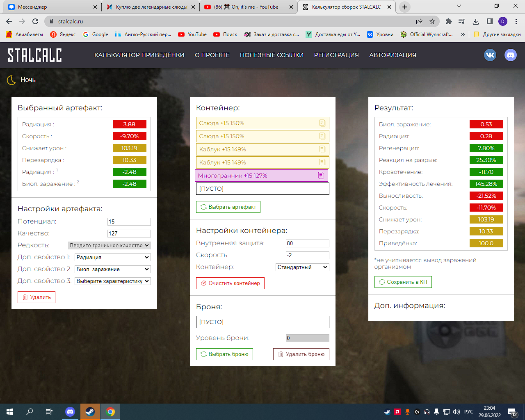Click Выбрать броню button
Screen dimensions: 525x420
pos(224,354)
